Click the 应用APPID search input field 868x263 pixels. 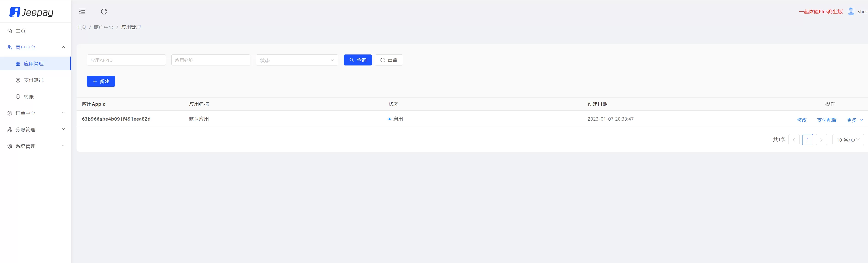click(126, 60)
